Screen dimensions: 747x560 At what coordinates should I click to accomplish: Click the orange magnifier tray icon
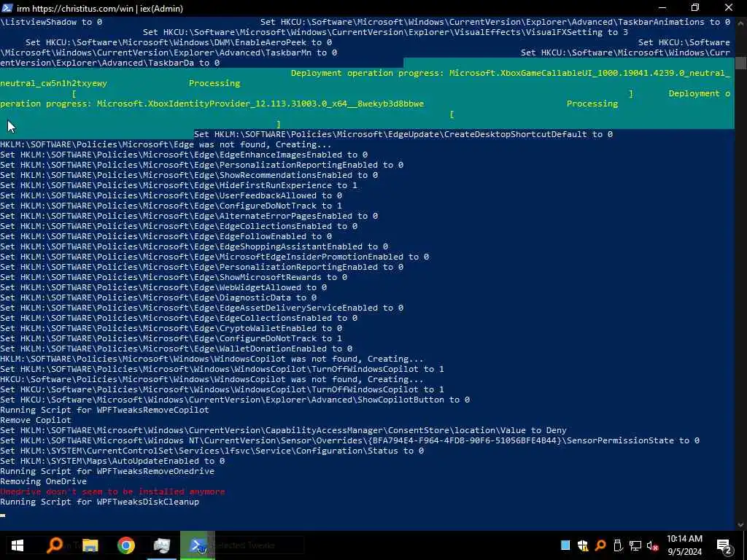[600, 545]
